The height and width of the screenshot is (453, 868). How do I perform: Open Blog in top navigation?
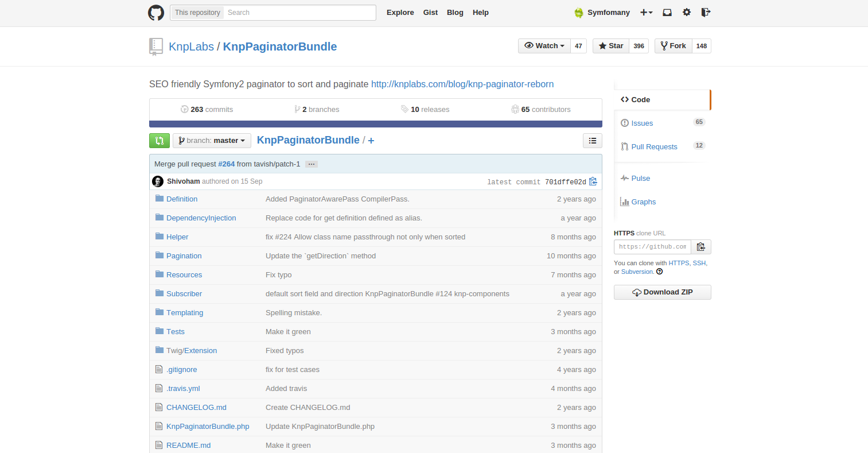click(455, 13)
